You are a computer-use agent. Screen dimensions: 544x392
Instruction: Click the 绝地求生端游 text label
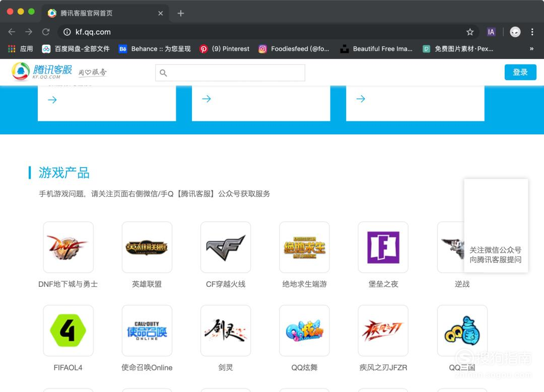pyautogui.click(x=304, y=284)
